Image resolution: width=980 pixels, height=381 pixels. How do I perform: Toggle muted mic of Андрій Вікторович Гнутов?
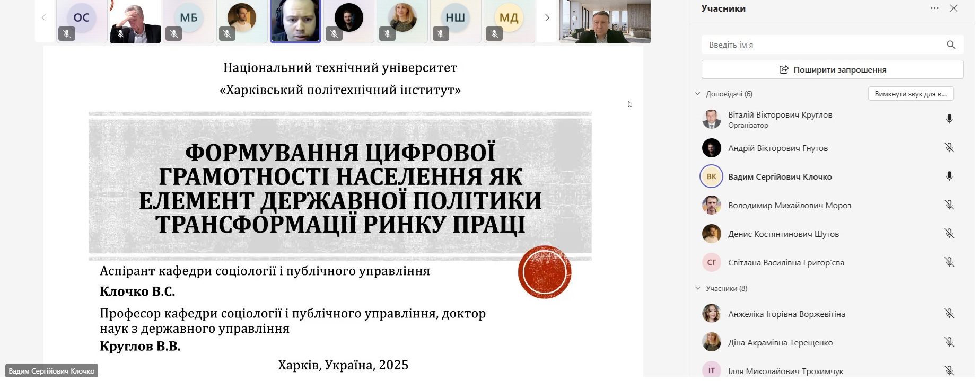click(949, 148)
